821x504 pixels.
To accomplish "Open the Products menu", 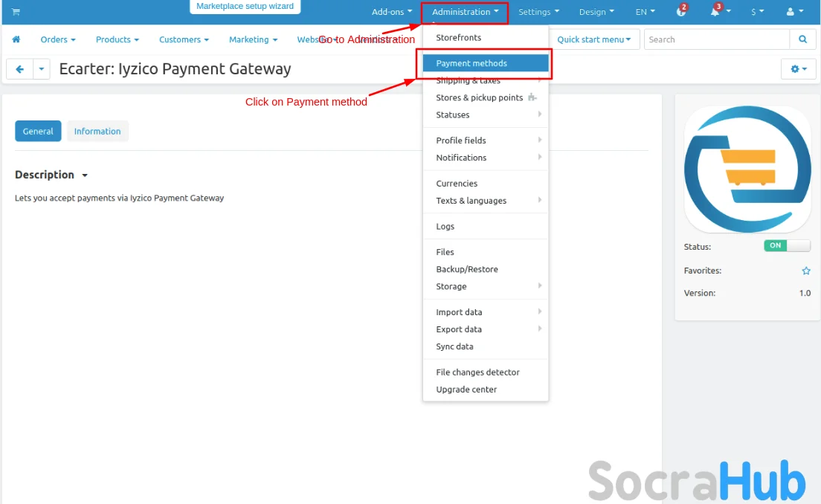I will click(117, 39).
